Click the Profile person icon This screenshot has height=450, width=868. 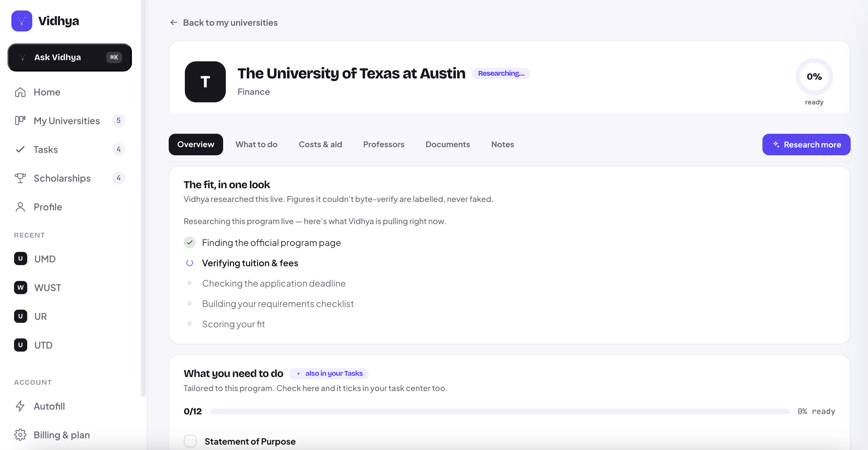[20, 207]
